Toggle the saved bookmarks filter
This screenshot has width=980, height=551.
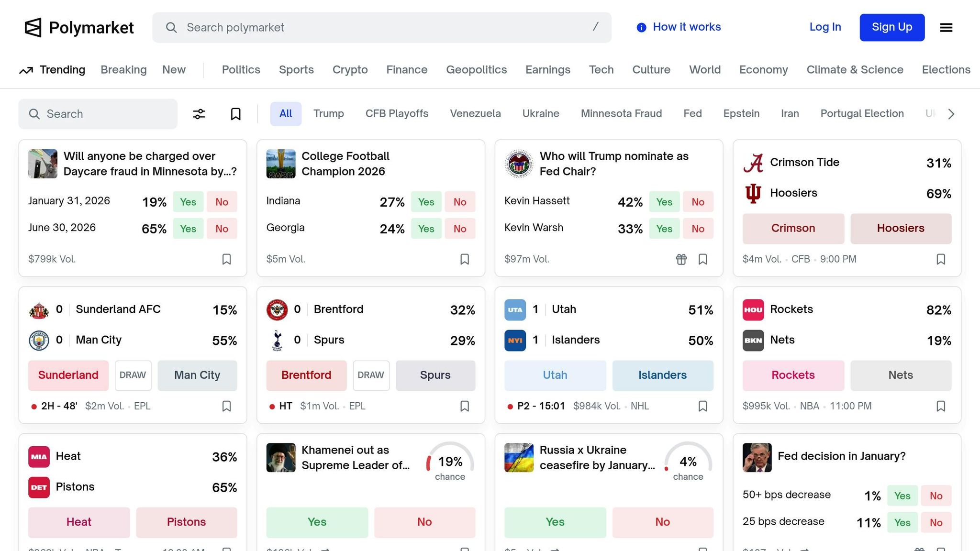235,114
